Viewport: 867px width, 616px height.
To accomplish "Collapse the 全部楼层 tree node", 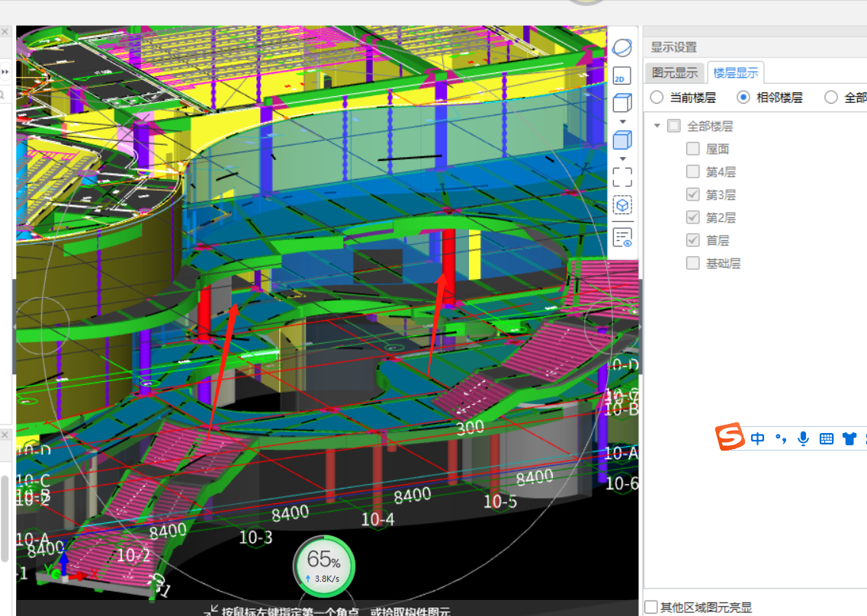I will (x=657, y=126).
